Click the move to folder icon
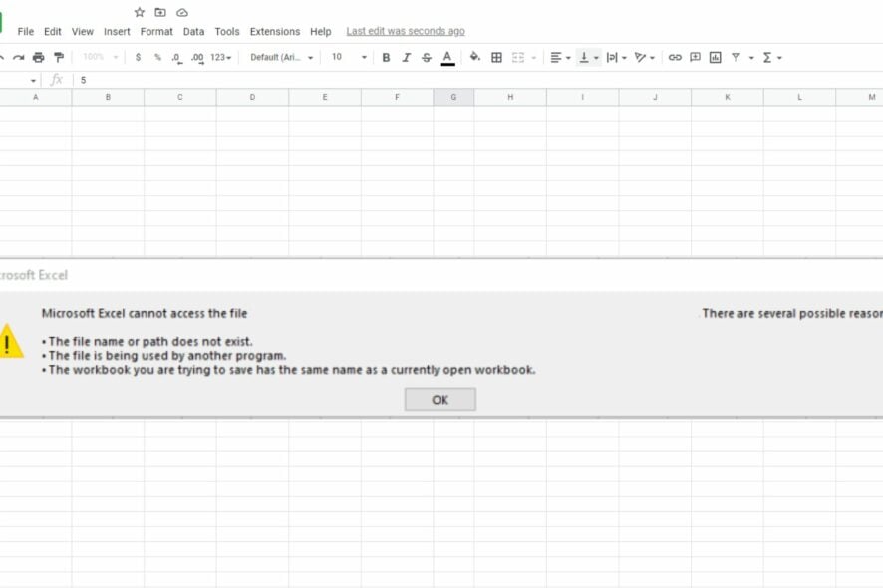Screen dimensions: 883x588 [160, 12]
